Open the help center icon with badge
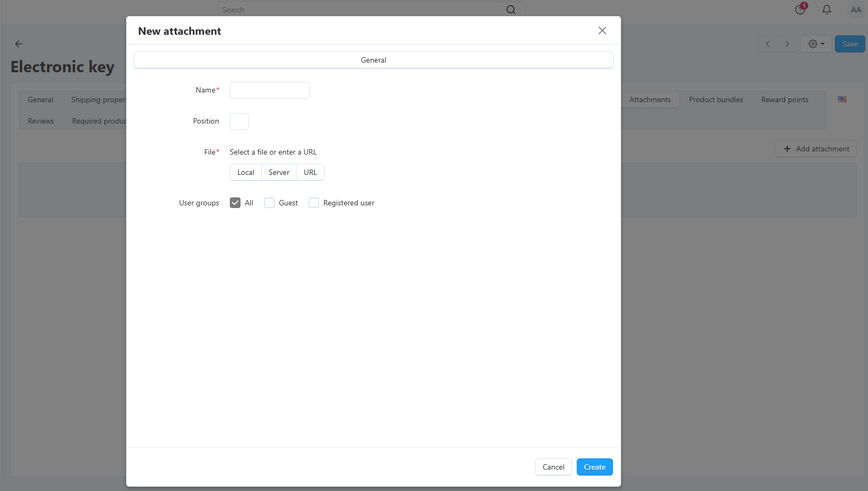 click(800, 9)
